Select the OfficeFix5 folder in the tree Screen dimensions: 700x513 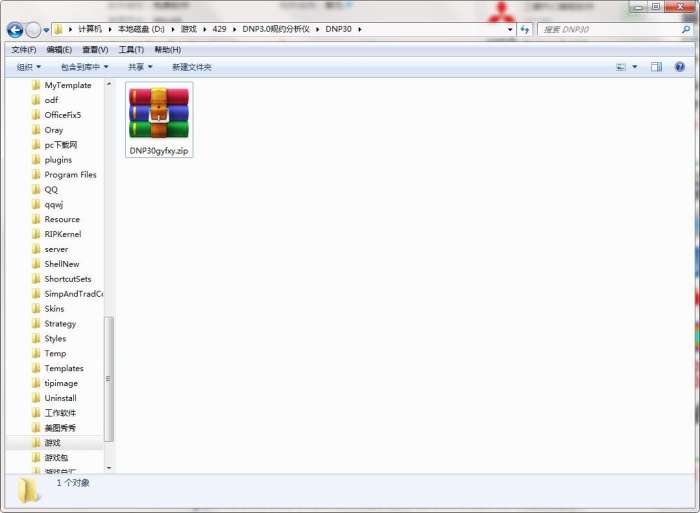[57, 115]
